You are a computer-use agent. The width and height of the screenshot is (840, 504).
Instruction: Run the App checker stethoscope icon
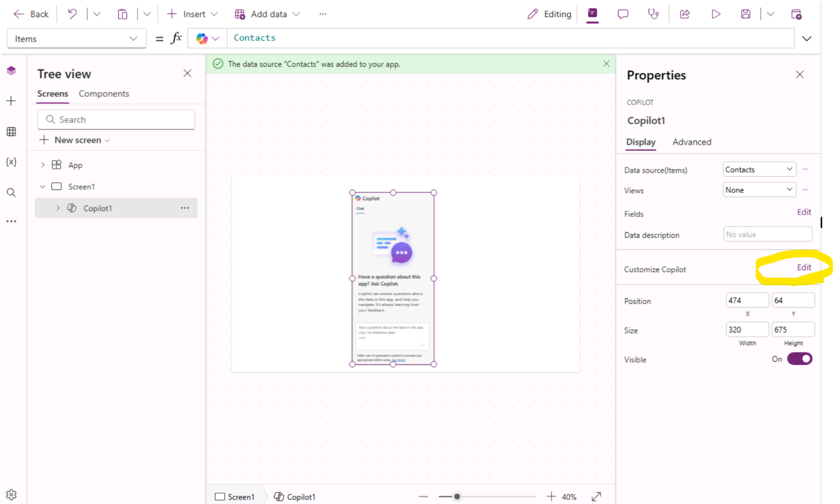(653, 14)
